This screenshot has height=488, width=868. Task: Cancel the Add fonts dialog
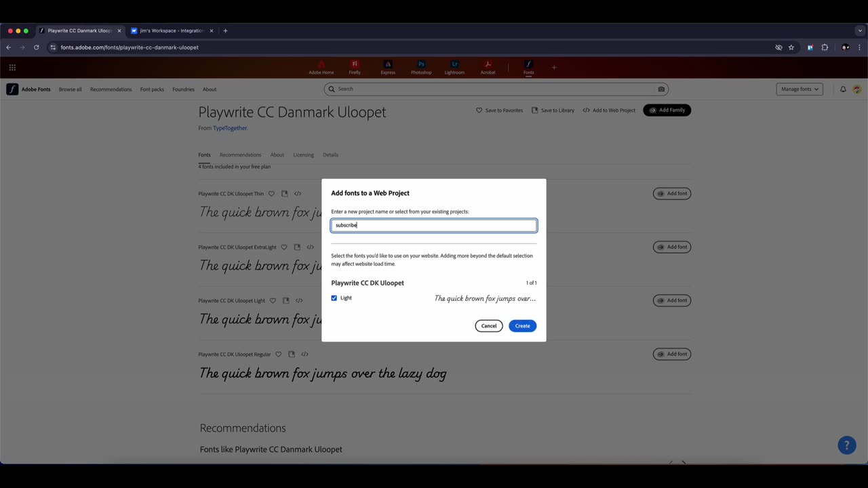[489, 326]
